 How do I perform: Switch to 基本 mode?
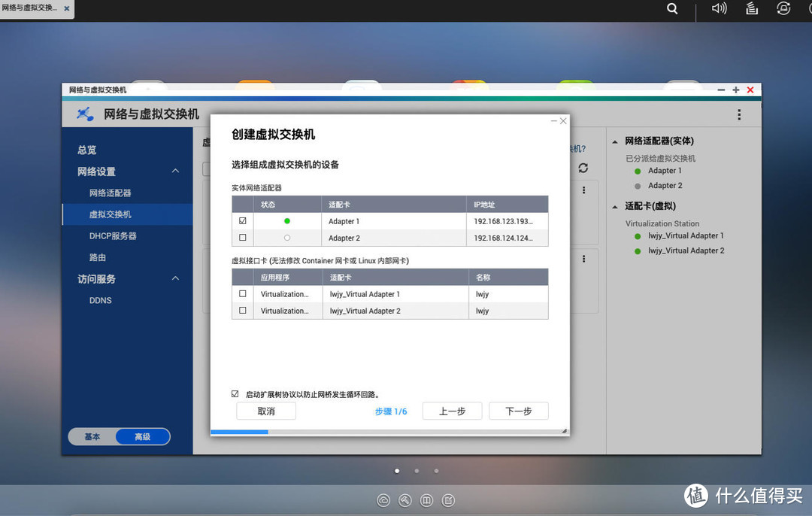tap(92, 437)
